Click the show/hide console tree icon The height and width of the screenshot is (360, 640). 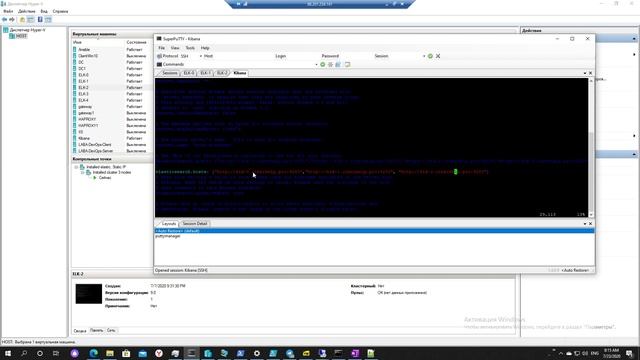pyautogui.click(x=31, y=20)
